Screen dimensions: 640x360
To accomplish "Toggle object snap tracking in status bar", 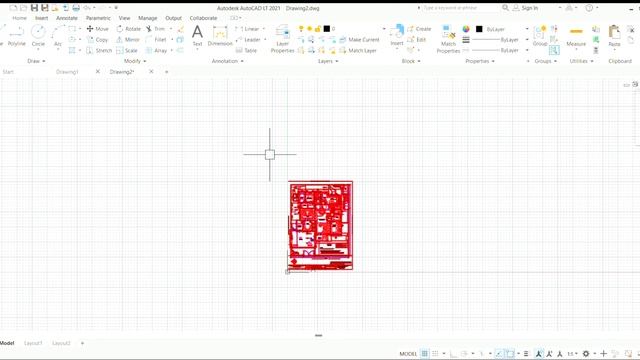I will [499, 353].
